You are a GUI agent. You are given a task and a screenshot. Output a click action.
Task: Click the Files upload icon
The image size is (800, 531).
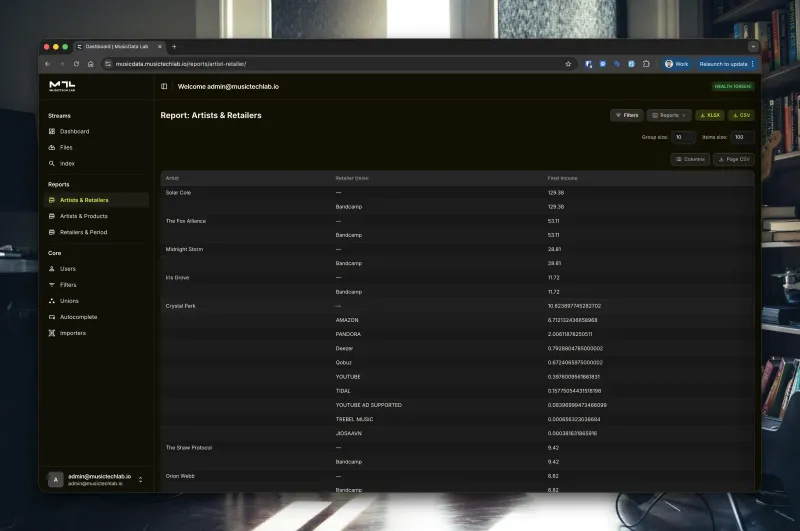[x=52, y=147]
